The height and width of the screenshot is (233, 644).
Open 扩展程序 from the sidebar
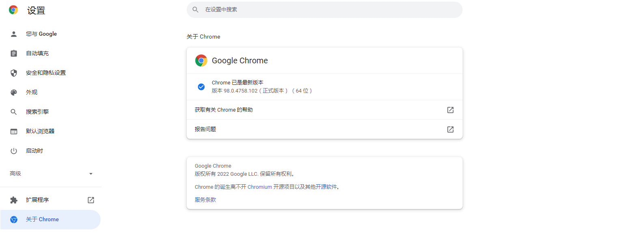(x=50, y=200)
